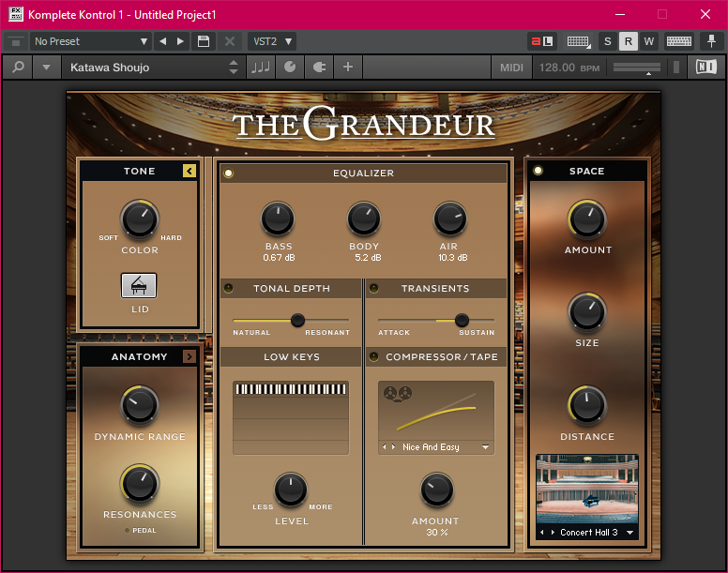Toggle the R read automation button
Image resolution: width=728 pixels, height=573 pixels.
629,41
